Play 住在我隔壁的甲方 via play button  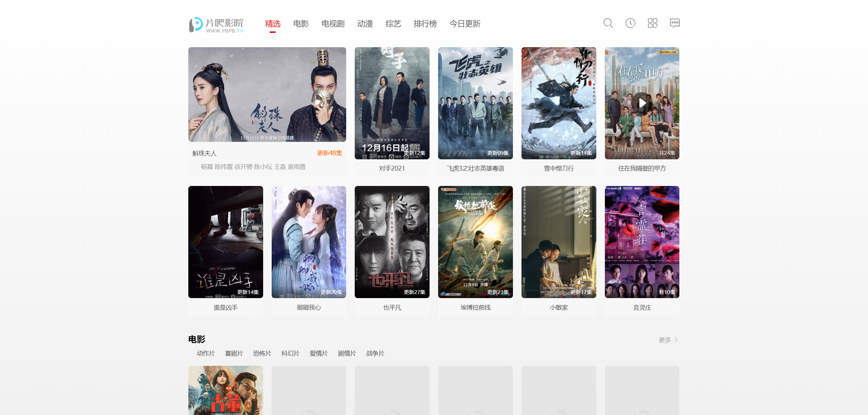(x=642, y=103)
